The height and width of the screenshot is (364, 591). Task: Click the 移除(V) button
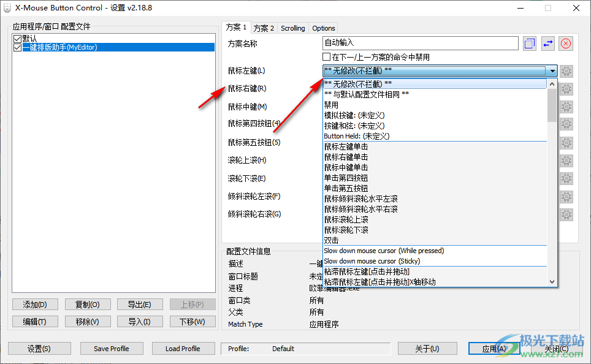point(88,322)
